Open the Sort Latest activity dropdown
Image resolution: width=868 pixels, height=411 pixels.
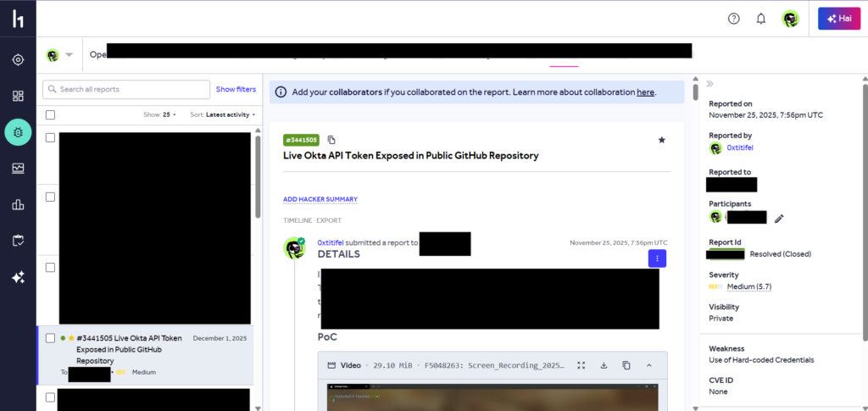click(x=222, y=114)
